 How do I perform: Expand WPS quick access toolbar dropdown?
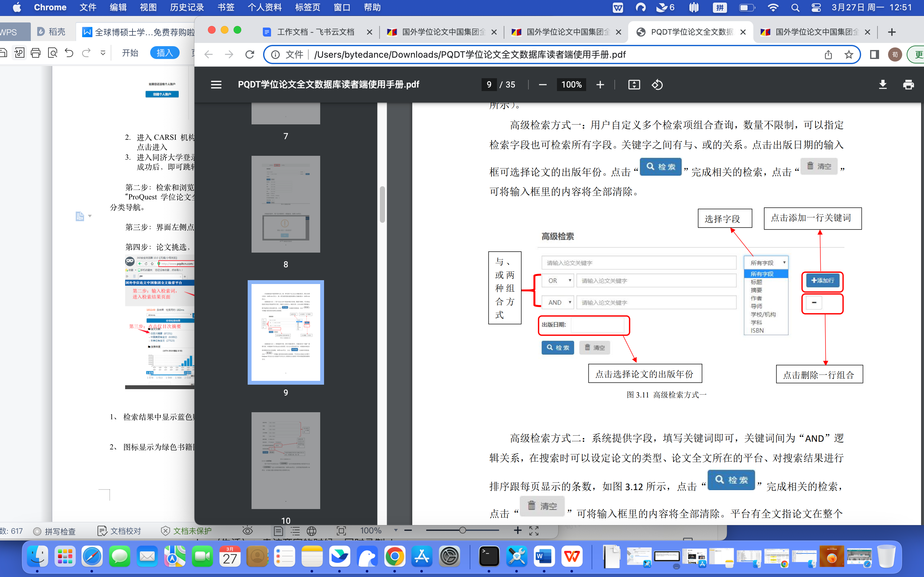(x=103, y=53)
